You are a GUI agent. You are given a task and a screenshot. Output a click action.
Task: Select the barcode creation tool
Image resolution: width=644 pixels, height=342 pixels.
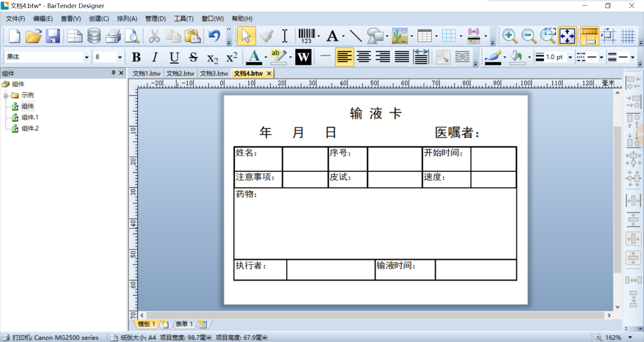pyautogui.click(x=307, y=36)
